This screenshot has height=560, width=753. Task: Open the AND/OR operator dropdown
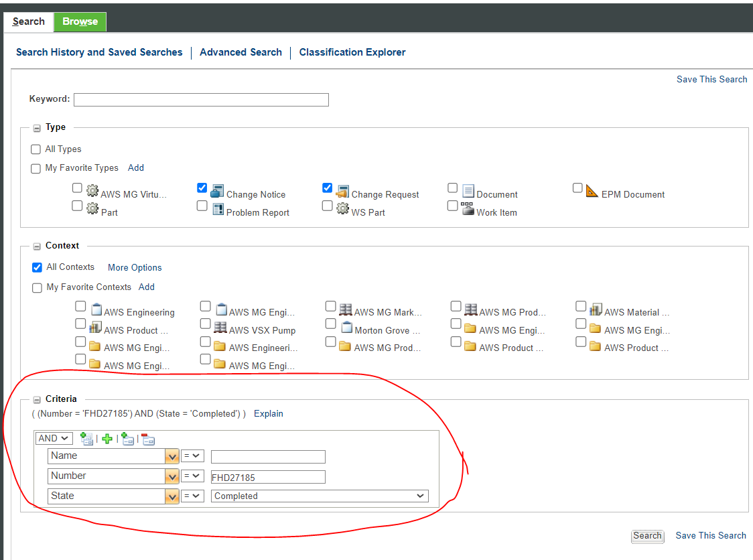point(54,438)
